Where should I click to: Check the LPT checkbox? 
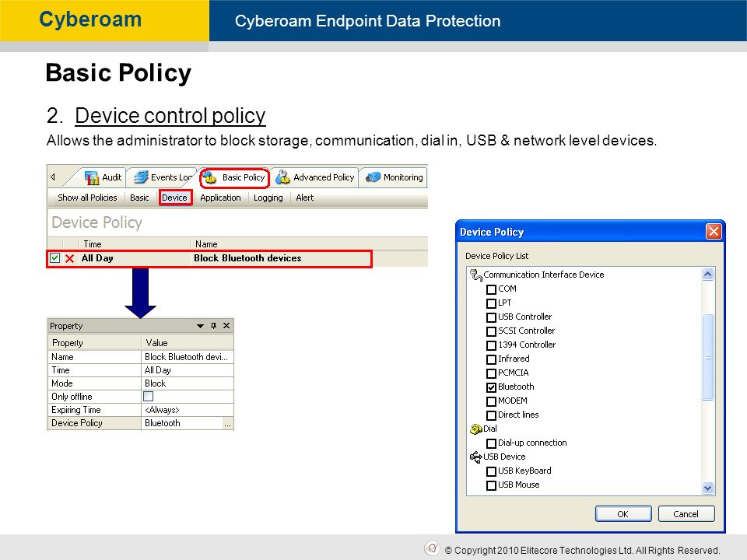[x=491, y=303]
